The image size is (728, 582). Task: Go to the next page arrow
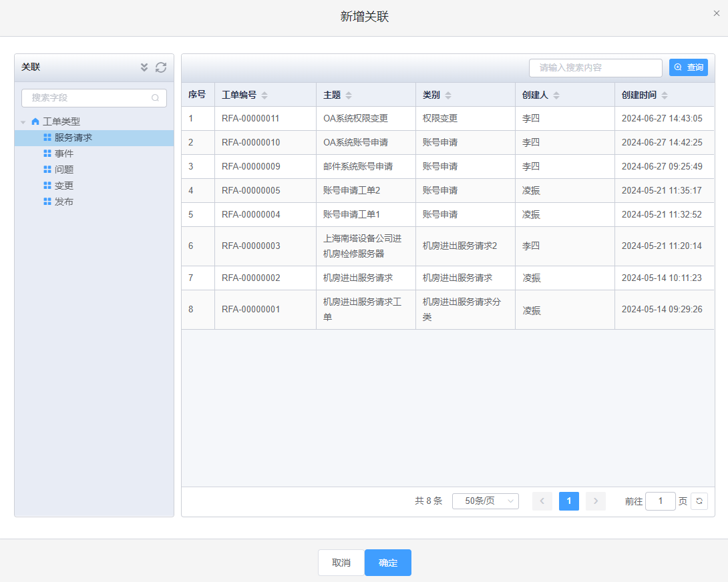point(596,501)
